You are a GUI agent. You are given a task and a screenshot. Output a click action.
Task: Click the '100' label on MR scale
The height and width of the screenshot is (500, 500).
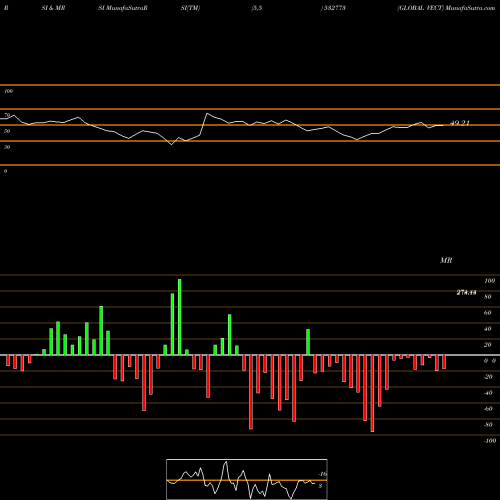[490, 281]
